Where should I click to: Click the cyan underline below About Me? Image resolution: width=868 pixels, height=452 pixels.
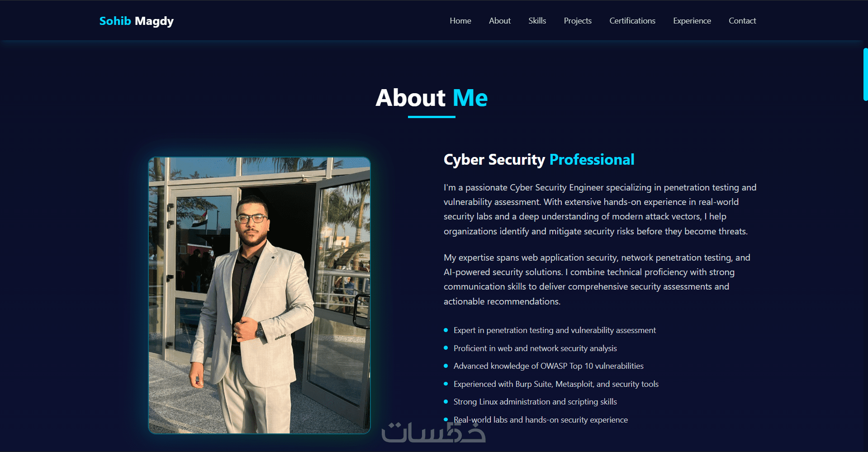coord(432,117)
